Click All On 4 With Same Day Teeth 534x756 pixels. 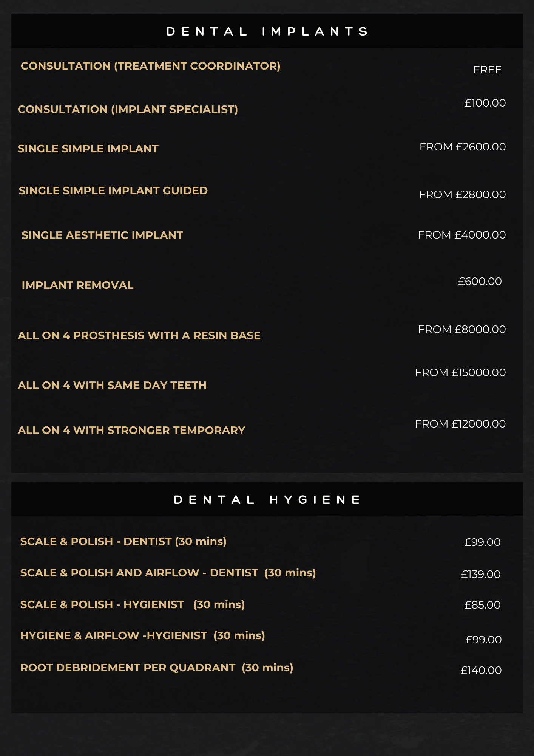(x=112, y=385)
